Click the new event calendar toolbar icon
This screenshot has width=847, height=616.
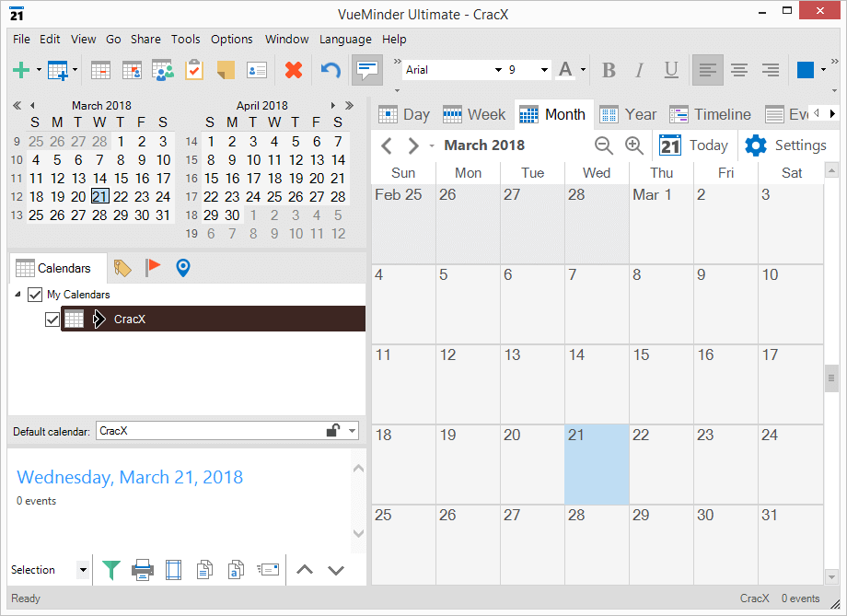tap(101, 70)
